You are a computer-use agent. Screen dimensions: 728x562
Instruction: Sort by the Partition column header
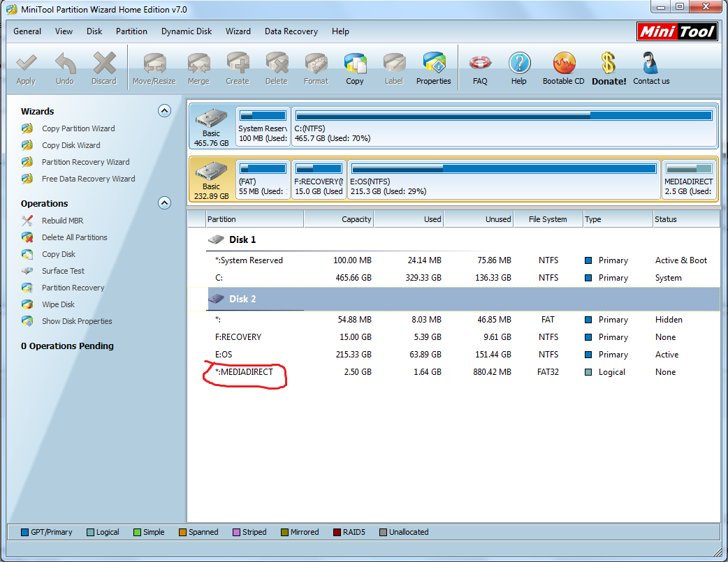[x=255, y=219]
